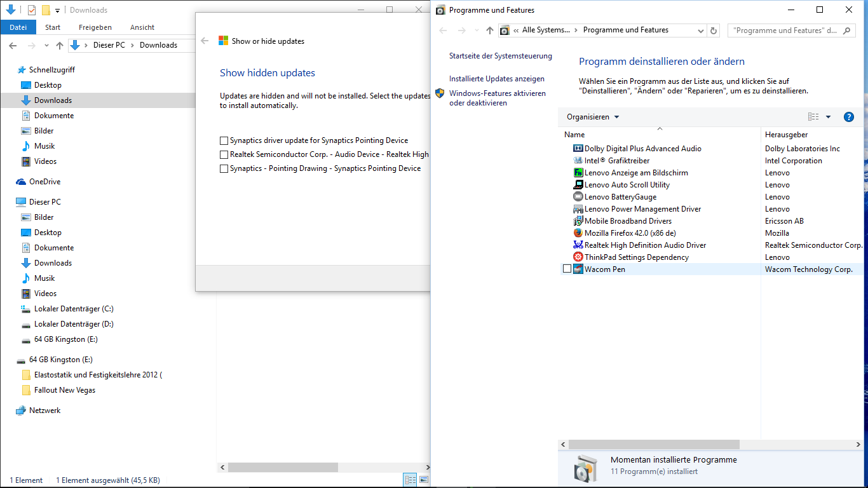The image size is (868, 488).
Task: Open Startseite der Systemsteuerung link
Action: [501, 56]
